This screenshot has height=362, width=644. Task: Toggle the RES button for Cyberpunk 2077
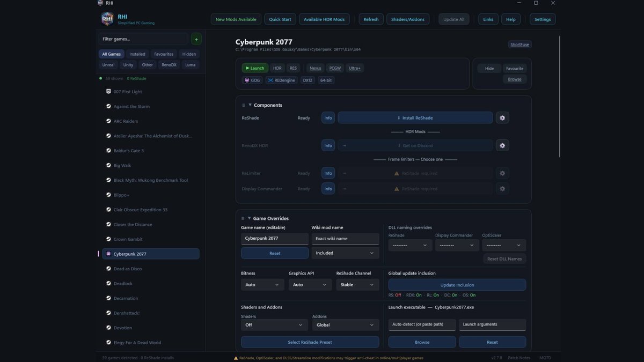[293, 68]
